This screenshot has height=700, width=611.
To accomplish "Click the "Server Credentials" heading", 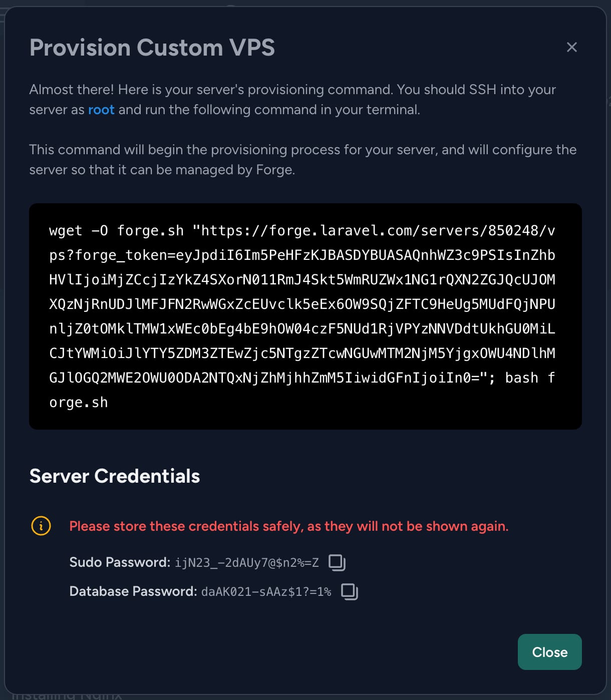I will 115,476.
